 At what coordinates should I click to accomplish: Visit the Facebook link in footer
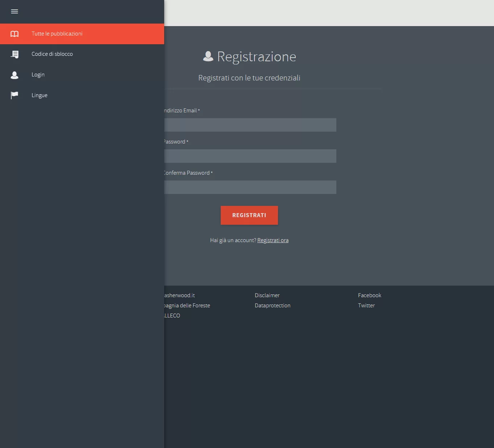click(369, 295)
